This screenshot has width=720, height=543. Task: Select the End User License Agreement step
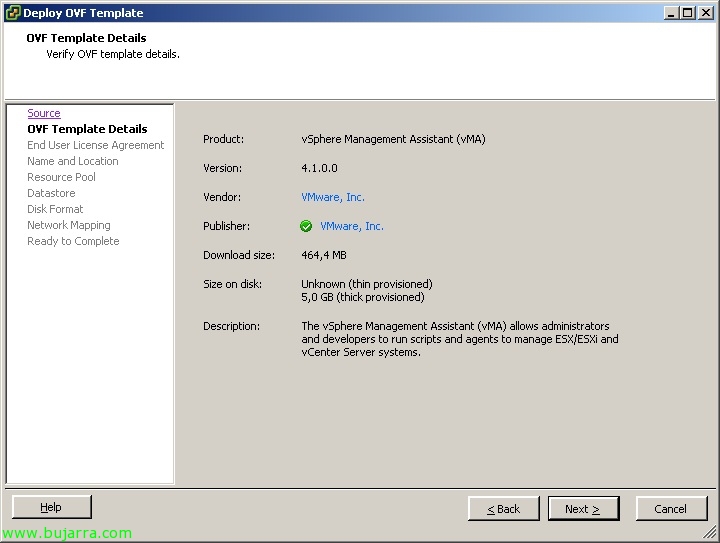coord(96,145)
